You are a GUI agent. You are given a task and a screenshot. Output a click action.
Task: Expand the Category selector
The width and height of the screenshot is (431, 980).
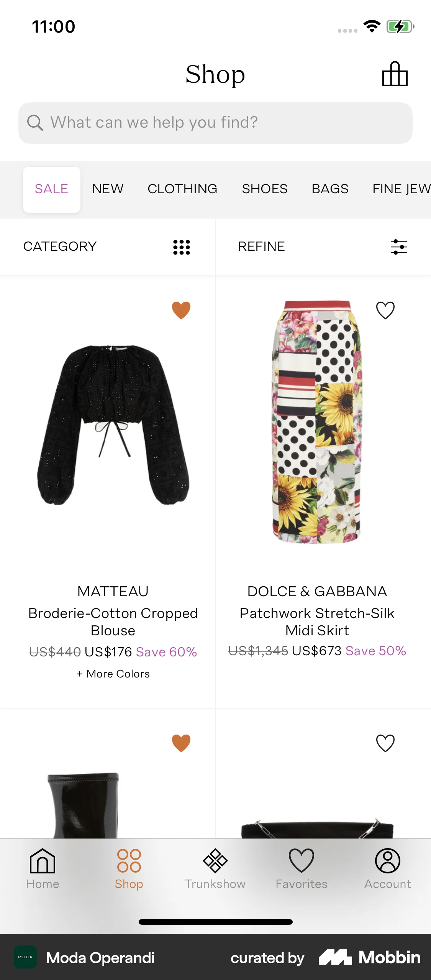(x=59, y=247)
